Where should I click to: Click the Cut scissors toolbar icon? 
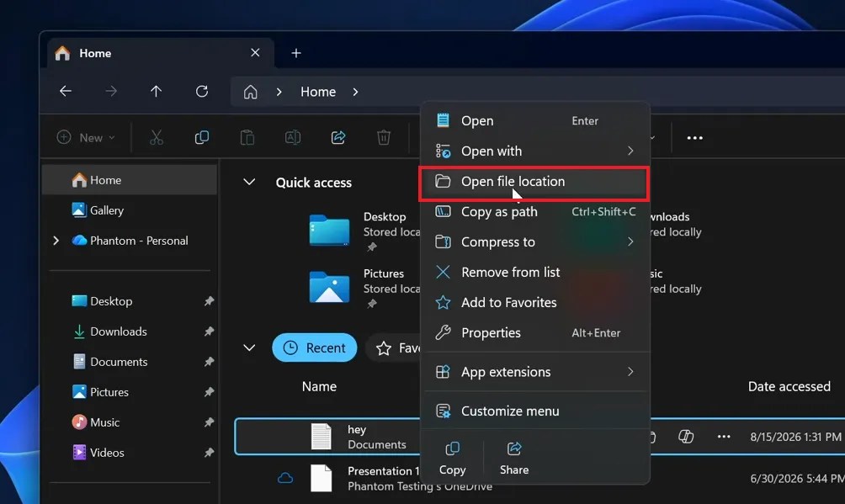point(157,137)
